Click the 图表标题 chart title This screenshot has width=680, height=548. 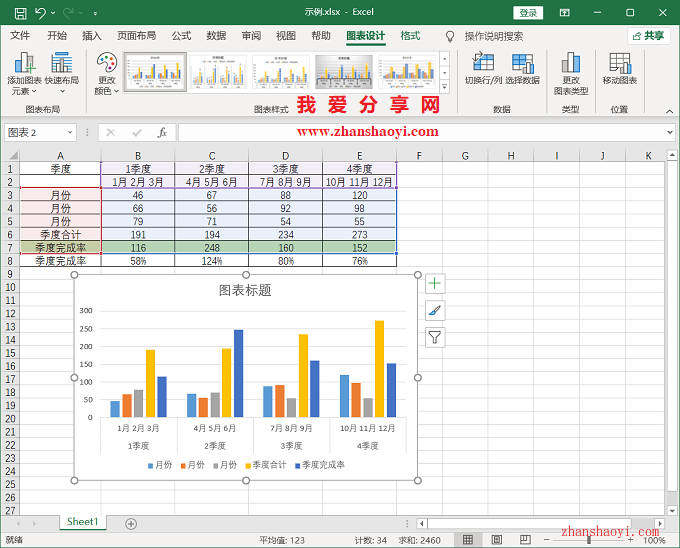tap(245, 290)
